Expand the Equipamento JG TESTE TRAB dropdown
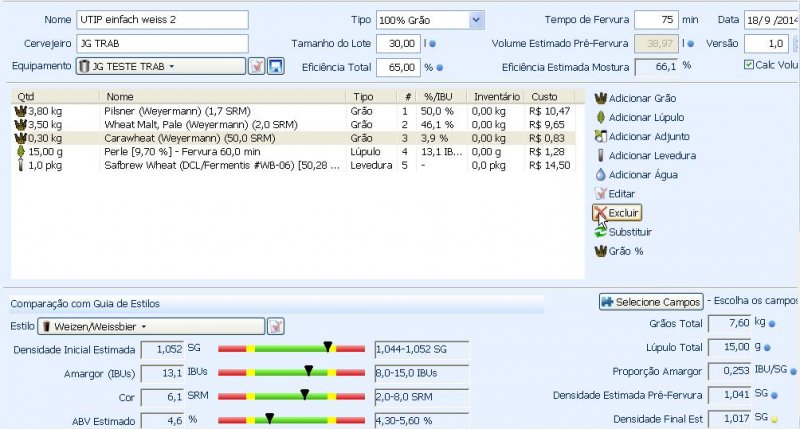The height and width of the screenshot is (429, 800). click(x=160, y=66)
